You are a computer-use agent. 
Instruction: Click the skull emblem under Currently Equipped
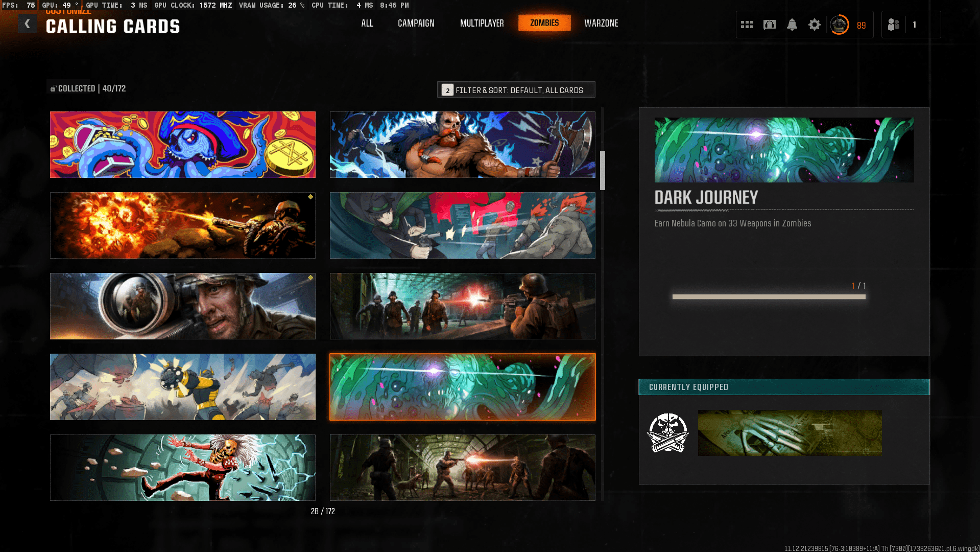coord(667,433)
